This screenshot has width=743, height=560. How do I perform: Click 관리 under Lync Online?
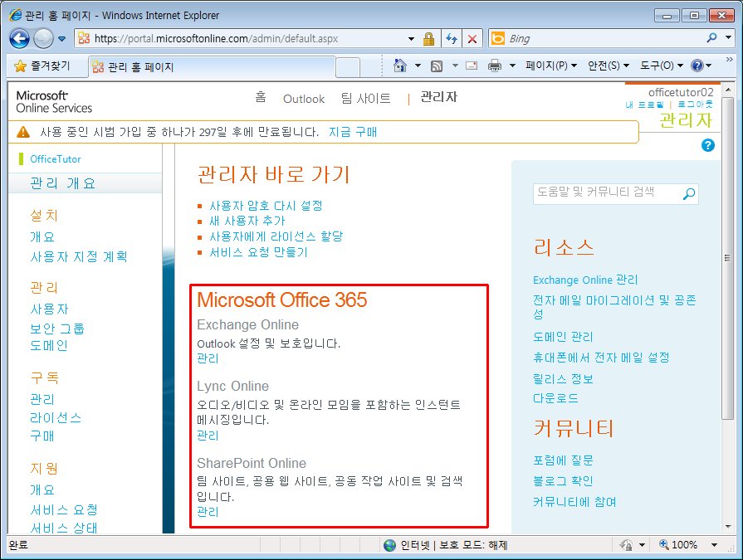tap(208, 436)
